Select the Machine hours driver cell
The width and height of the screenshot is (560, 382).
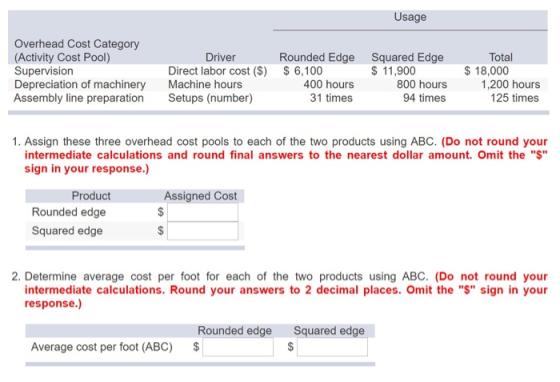(x=205, y=84)
